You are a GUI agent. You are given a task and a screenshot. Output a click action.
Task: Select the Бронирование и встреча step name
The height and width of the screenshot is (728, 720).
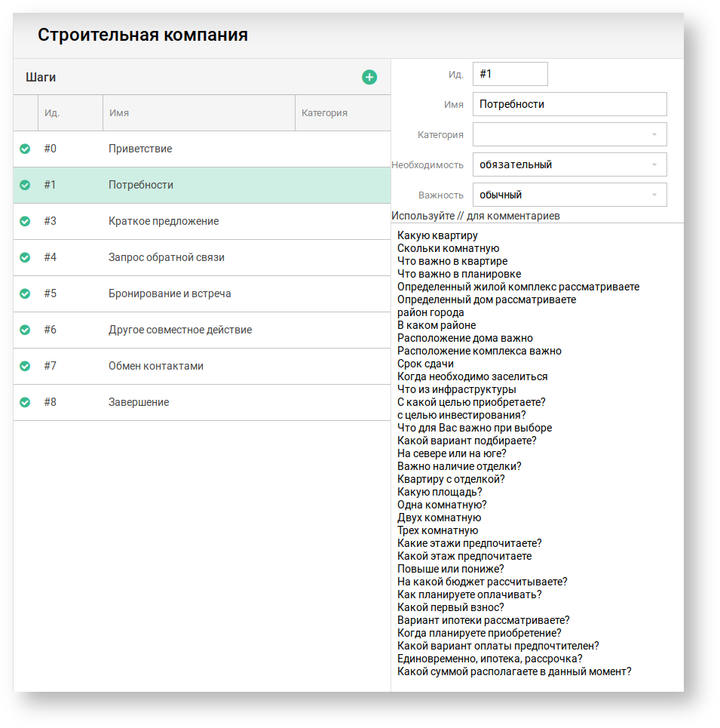[170, 293]
